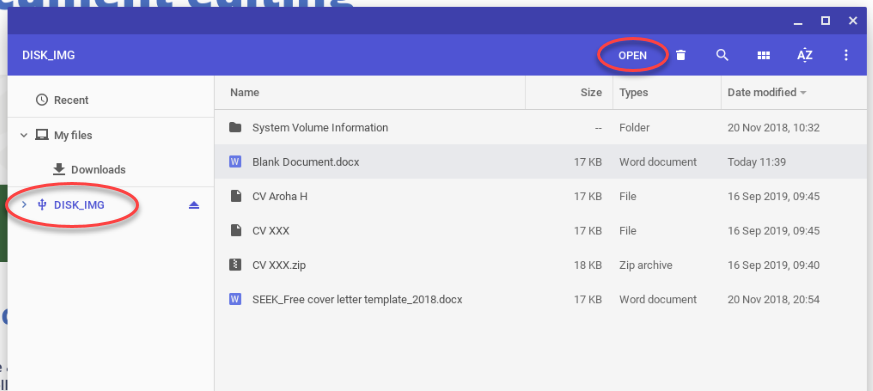
Task: Maximize the Files window
Action: (x=826, y=21)
